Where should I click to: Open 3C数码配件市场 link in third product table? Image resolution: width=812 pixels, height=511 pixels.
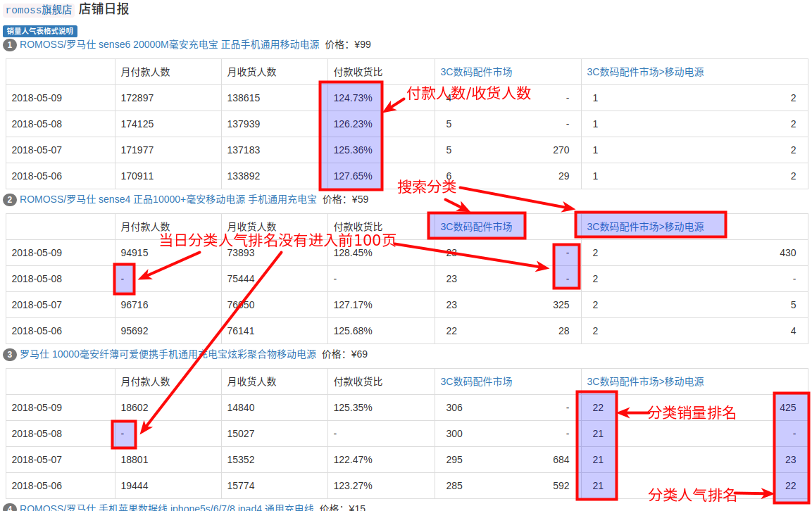click(476, 381)
